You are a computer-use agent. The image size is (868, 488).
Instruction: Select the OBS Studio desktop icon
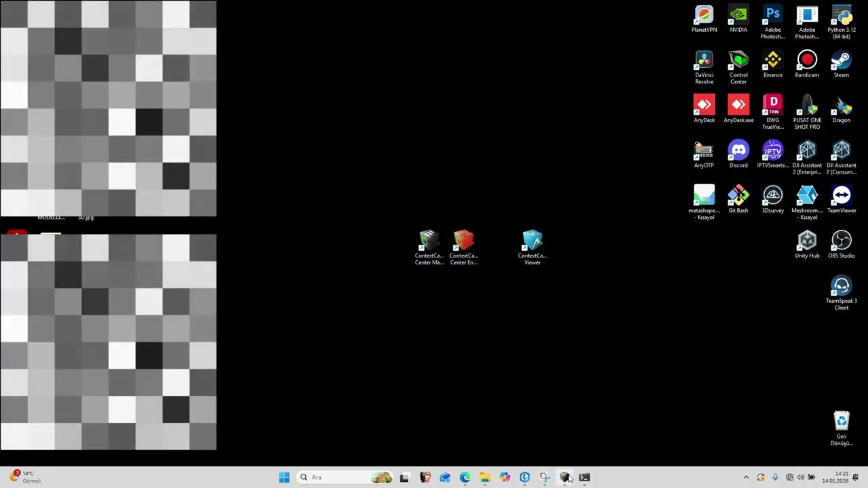842,245
